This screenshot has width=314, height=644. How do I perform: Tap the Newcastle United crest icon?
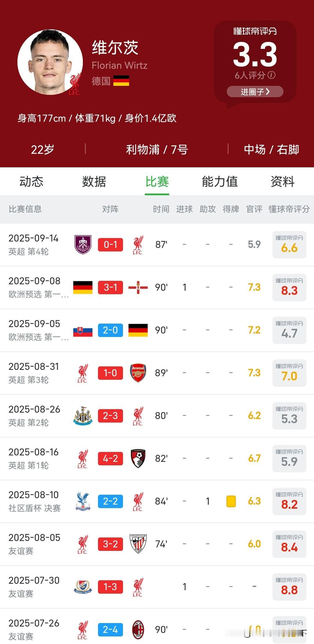tap(83, 416)
